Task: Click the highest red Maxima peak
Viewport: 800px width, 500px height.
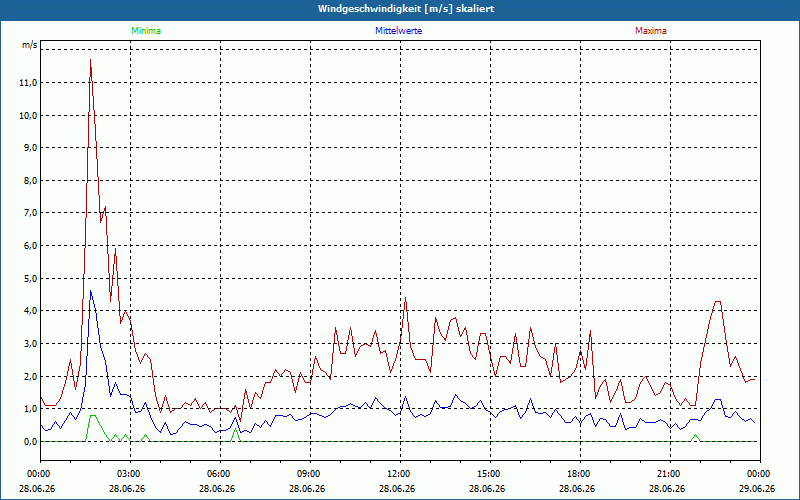Action: point(90,60)
